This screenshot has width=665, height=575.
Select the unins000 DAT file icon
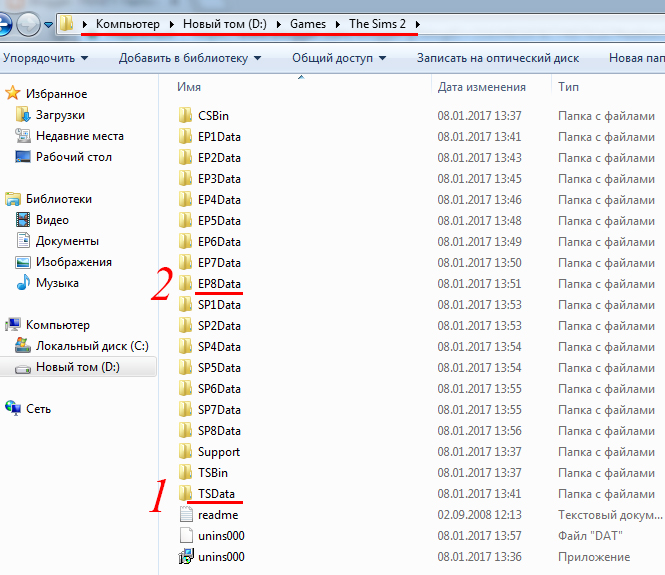tap(186, 535)
